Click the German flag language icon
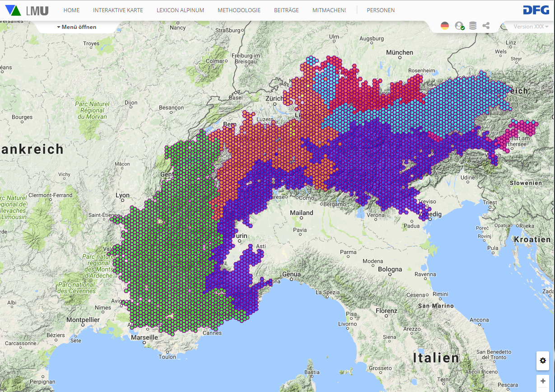This screenshot has width=555, height=392. (x=445, y=26)
